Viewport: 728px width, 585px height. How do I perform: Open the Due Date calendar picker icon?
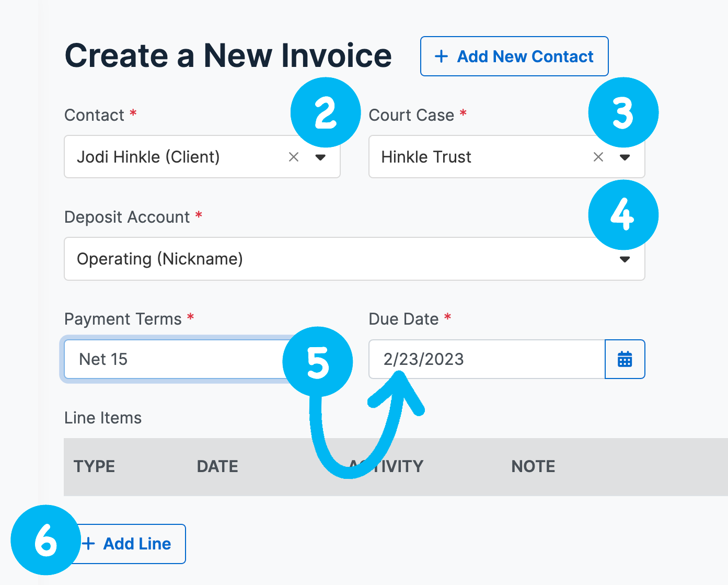[x=625, y=359]
